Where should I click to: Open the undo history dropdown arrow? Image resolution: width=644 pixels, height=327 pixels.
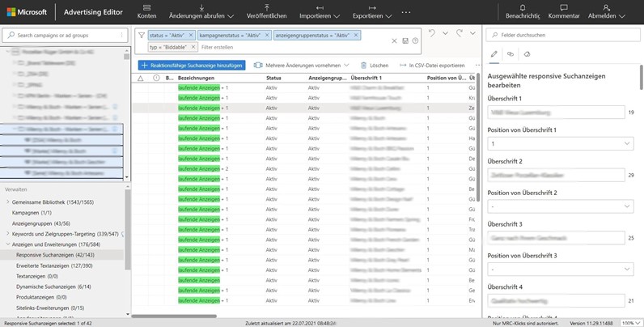click(x=445, y=33)
